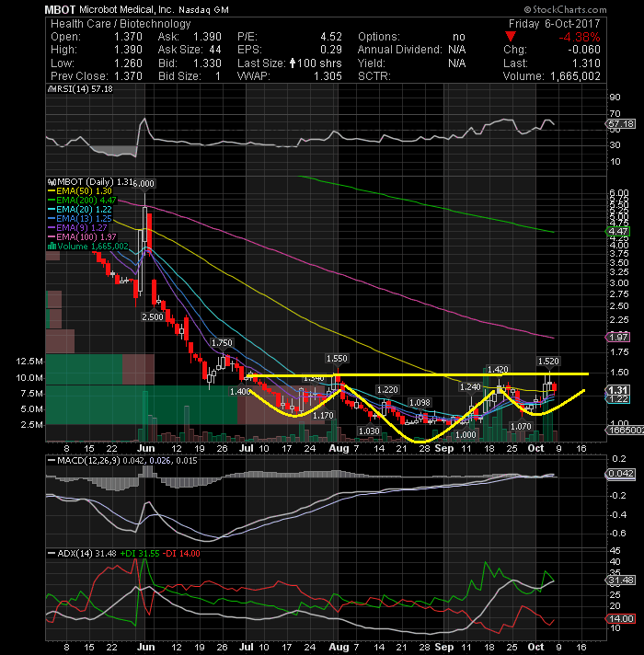Click the Ask Size value 44
644x655 pixels.
coord(215,50)
